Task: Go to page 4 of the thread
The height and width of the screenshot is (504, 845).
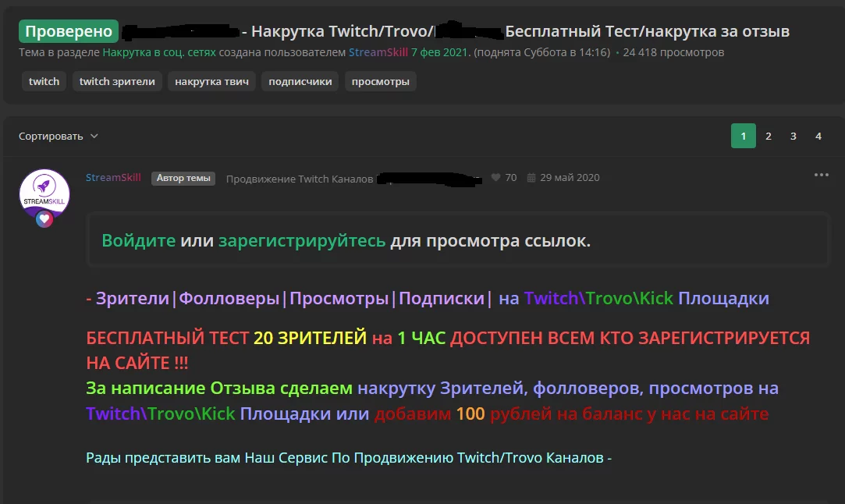Action: 818,136
